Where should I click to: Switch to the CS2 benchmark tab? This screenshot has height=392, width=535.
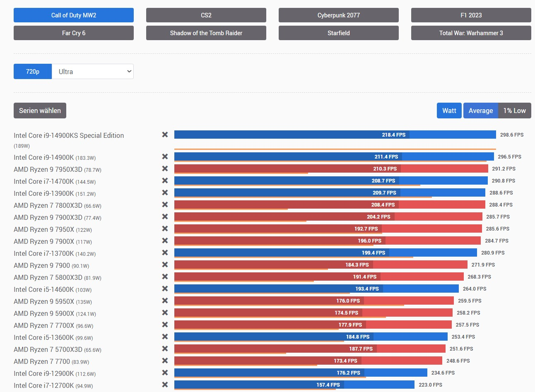point(206,15)
